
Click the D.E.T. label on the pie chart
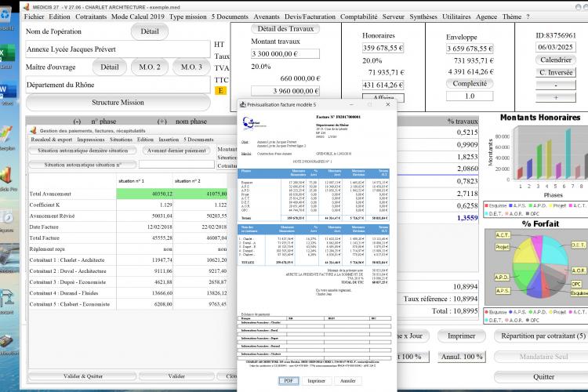tap(578, 245)
